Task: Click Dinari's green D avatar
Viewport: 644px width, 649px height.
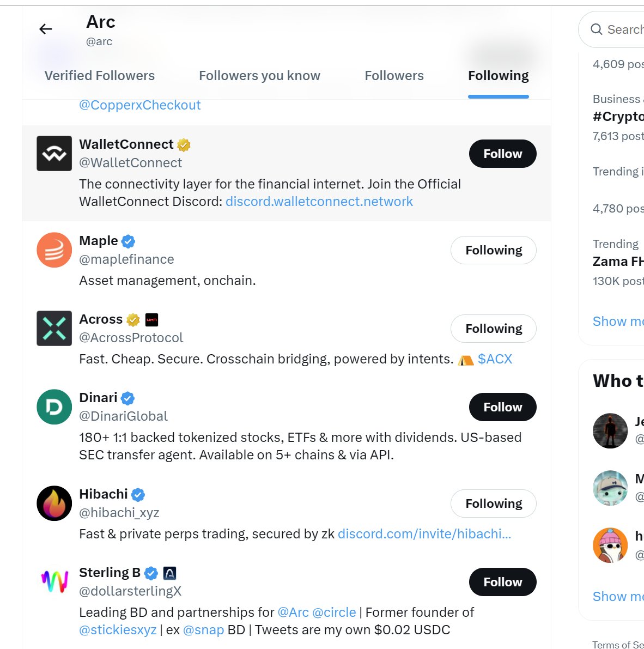Action: [x=54, y=407]
